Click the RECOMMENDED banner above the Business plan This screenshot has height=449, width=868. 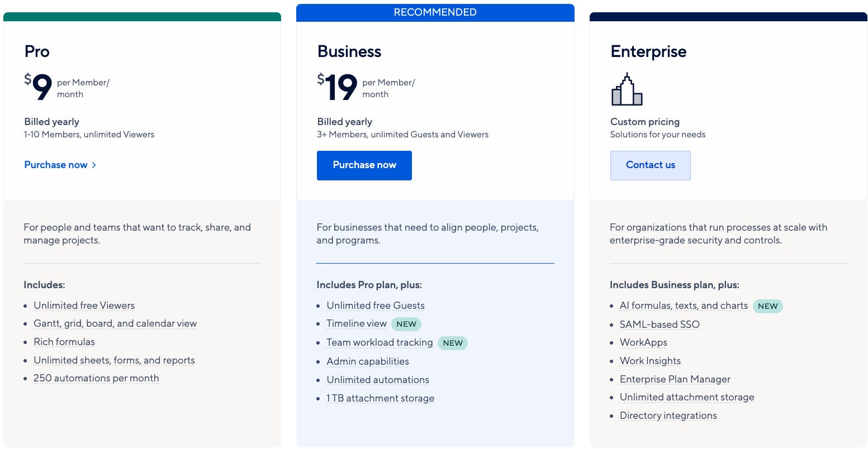435,12
